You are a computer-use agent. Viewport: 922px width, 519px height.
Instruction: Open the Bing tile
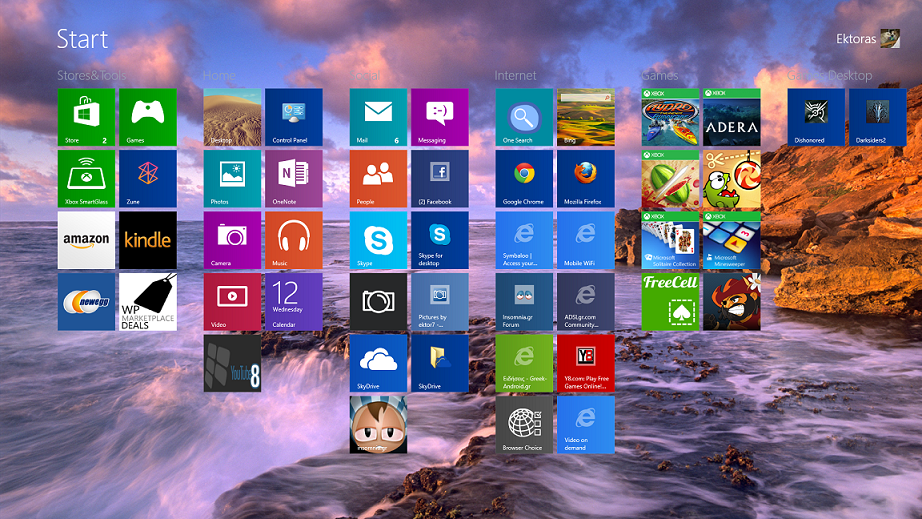585,117
